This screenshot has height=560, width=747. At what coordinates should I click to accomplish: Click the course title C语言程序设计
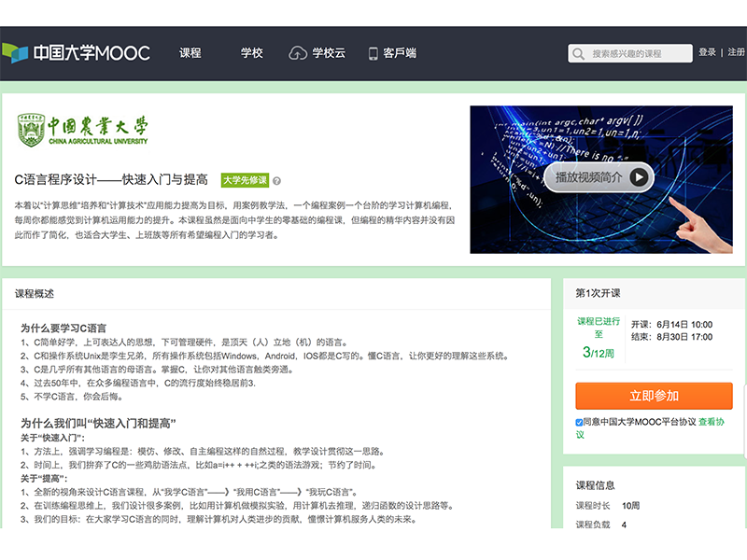pos(111,179)
